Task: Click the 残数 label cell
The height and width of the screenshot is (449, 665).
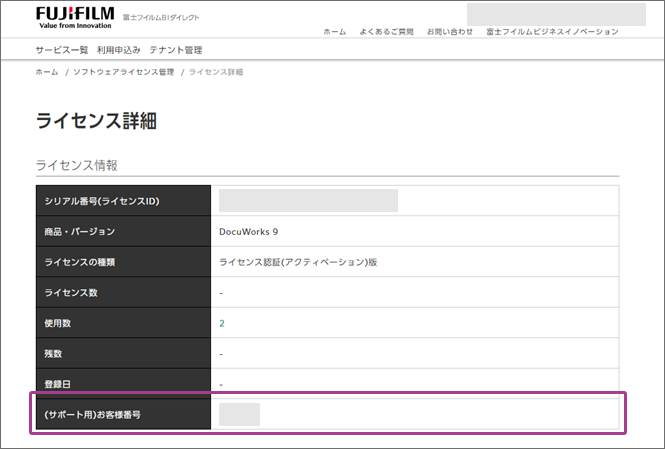Action: click(123, 353)
